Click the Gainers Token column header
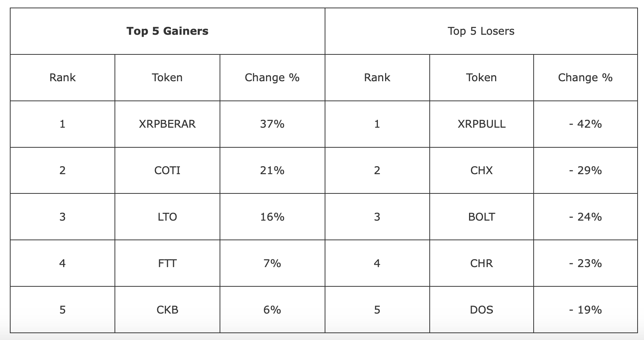The height and width of the screenshot is (340, 644). [x=167, y=77]
